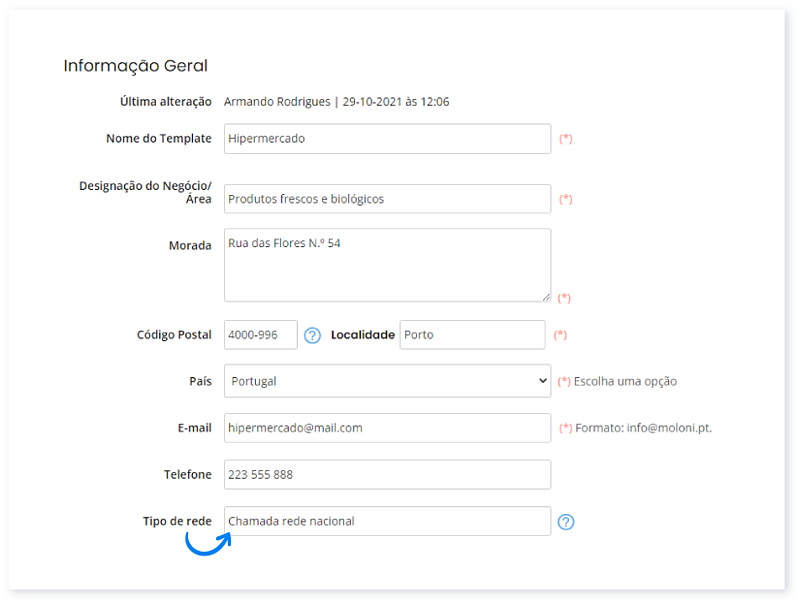Click the help icon beside Código Postal

click(x=312, y=335)
